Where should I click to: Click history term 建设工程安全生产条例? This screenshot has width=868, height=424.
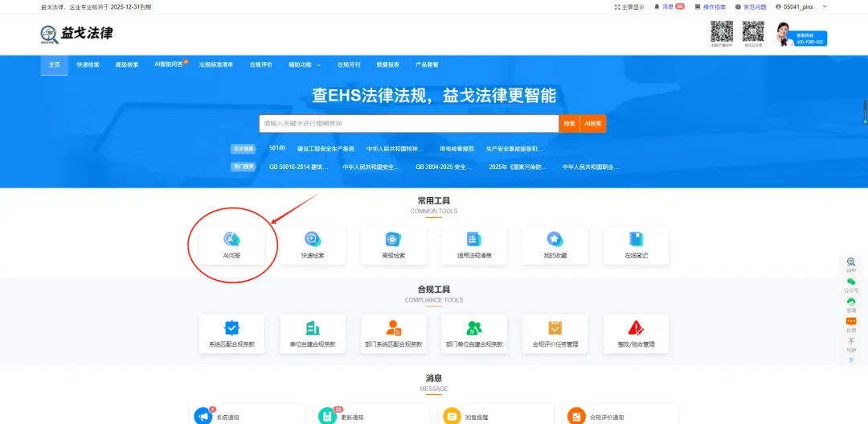click(x=325, y=149)
